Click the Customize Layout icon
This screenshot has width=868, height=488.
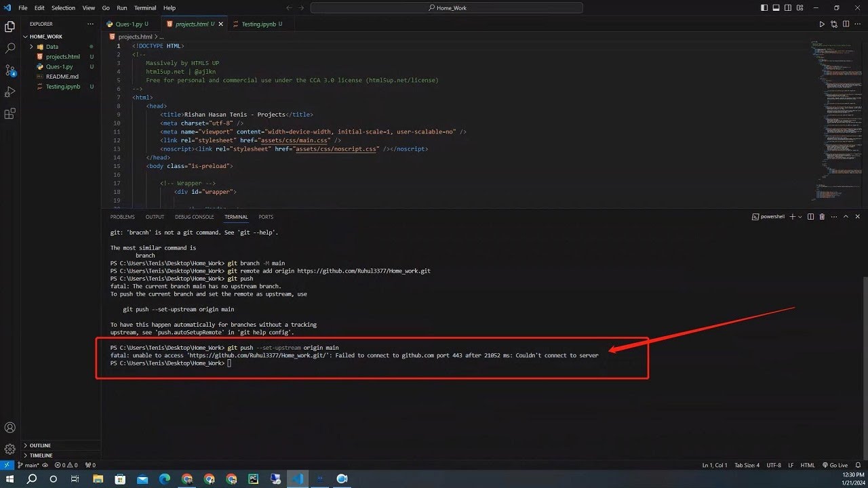click(800, 7)
